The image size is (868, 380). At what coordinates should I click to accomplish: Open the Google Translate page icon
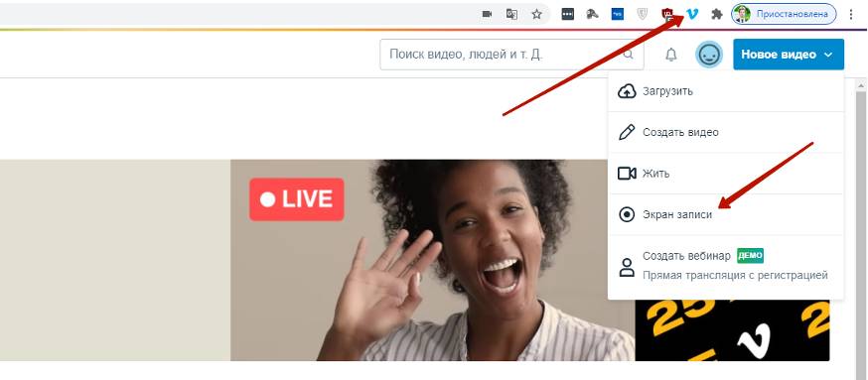pyautogui.click(x=511, y=14)
